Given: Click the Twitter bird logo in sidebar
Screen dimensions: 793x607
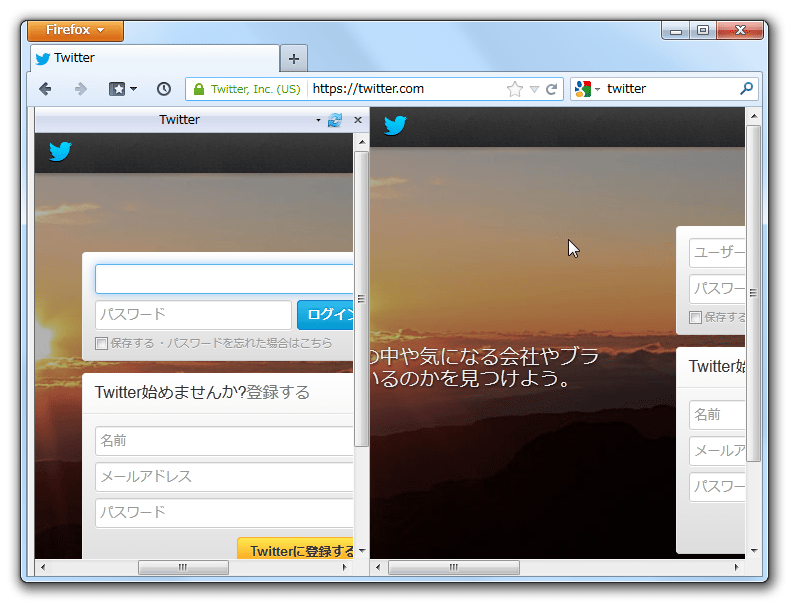Looking at the screenshot, I should 60,151.
